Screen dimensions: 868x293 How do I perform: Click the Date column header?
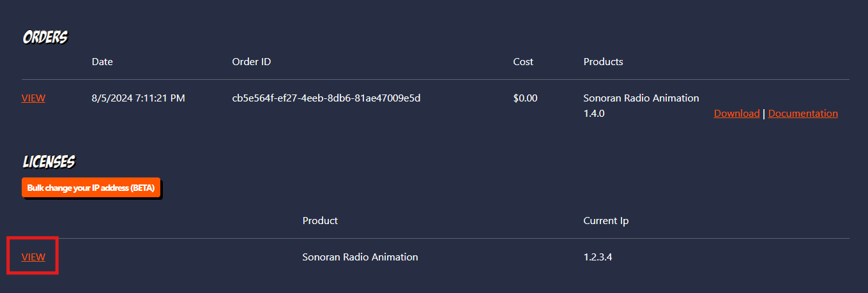(102, 62)
